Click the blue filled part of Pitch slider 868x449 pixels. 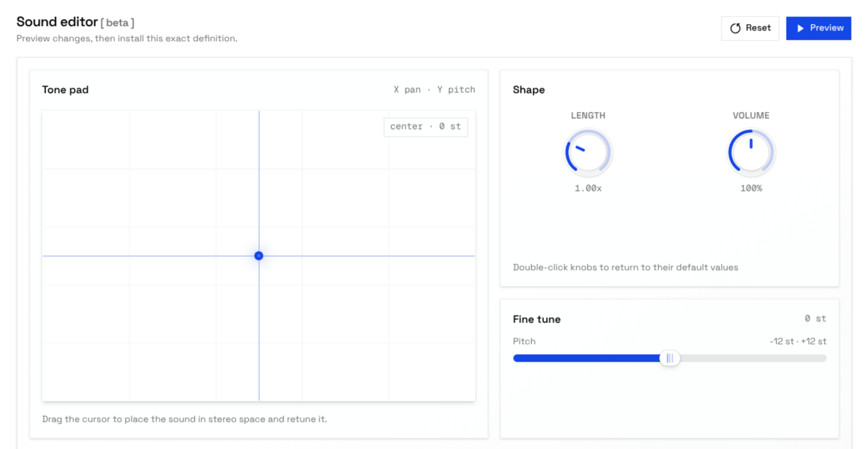pyautogui.click(x=586, y=359)
